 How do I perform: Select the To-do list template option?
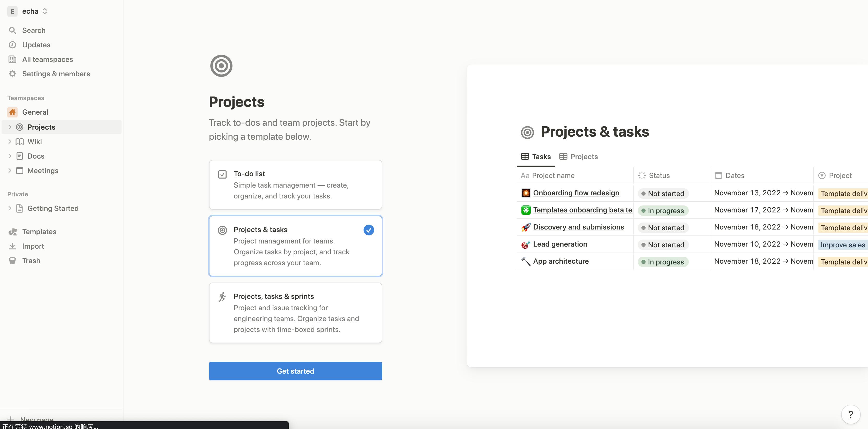click(295, 185)
